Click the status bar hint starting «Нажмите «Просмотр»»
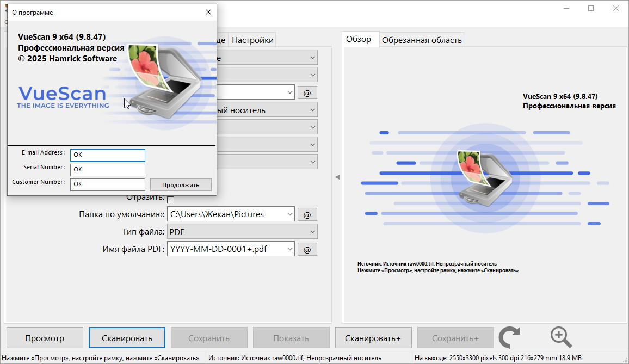This screenshot has width=629, height=364. (x=100, y=358)
